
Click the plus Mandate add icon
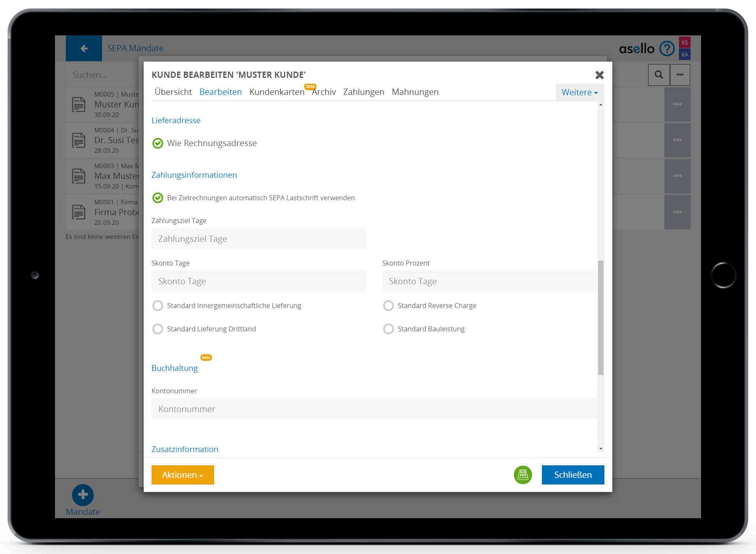83,494
